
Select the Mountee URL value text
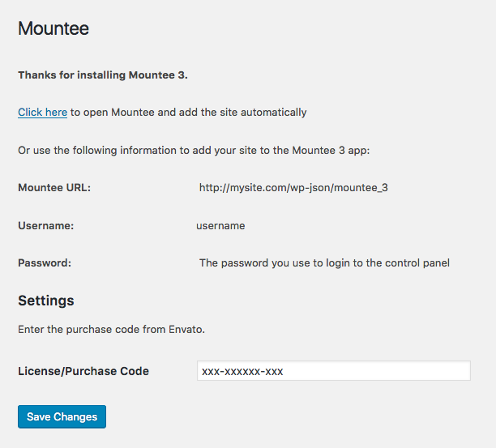tap(293, 187)
